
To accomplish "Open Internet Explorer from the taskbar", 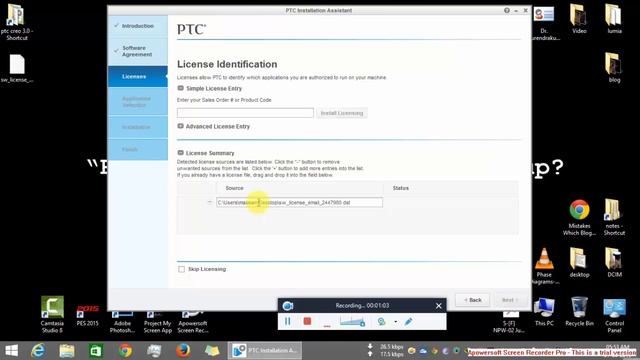I will [38, 351].
